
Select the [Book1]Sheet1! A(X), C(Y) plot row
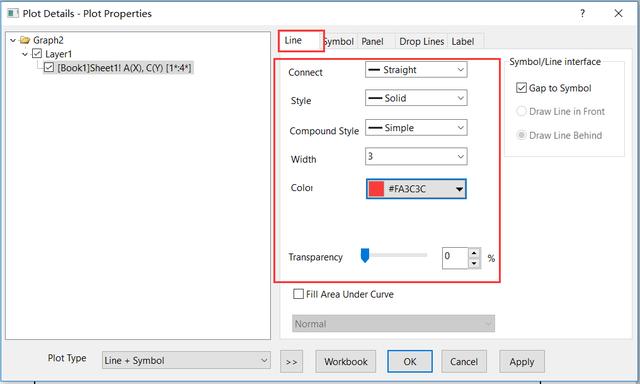tap(124, 68)
